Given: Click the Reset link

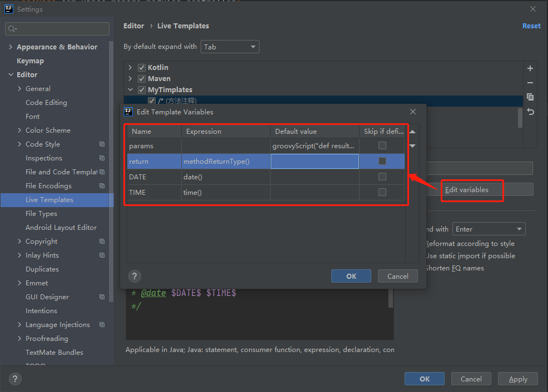Looking at the screenshot, I should (x=531, y=26).
